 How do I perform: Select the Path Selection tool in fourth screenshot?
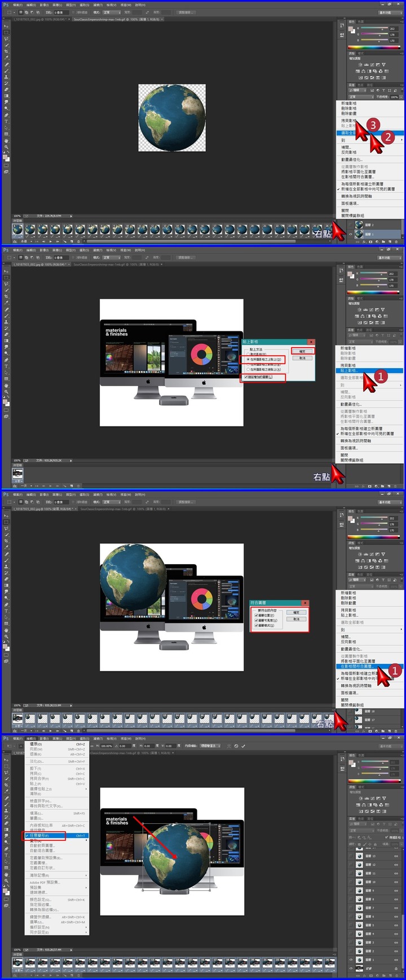(6, 861)
